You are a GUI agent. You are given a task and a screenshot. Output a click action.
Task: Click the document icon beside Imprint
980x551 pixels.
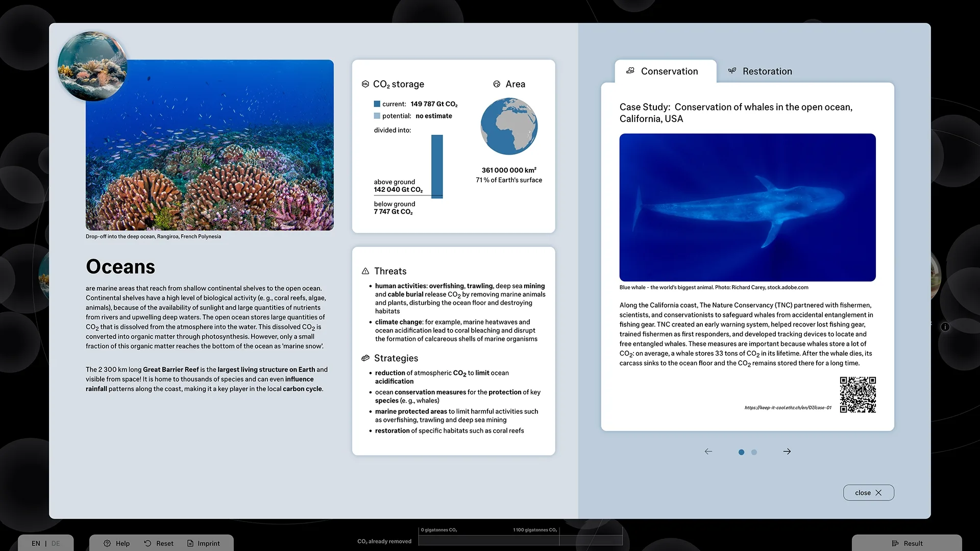(189, 543)
